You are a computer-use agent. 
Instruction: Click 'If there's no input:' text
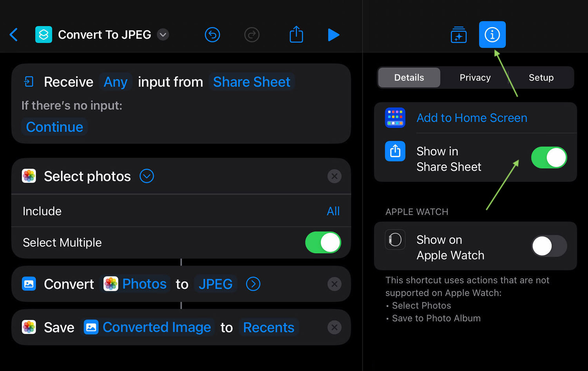click(x=72, y=105)
